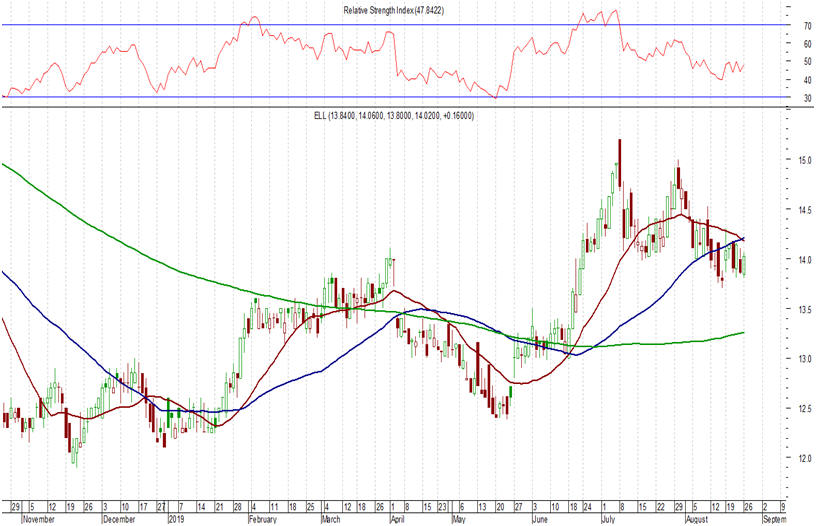Screen dimensions: 816x526
Task: Click the July month label
Action: pos(608,520)
